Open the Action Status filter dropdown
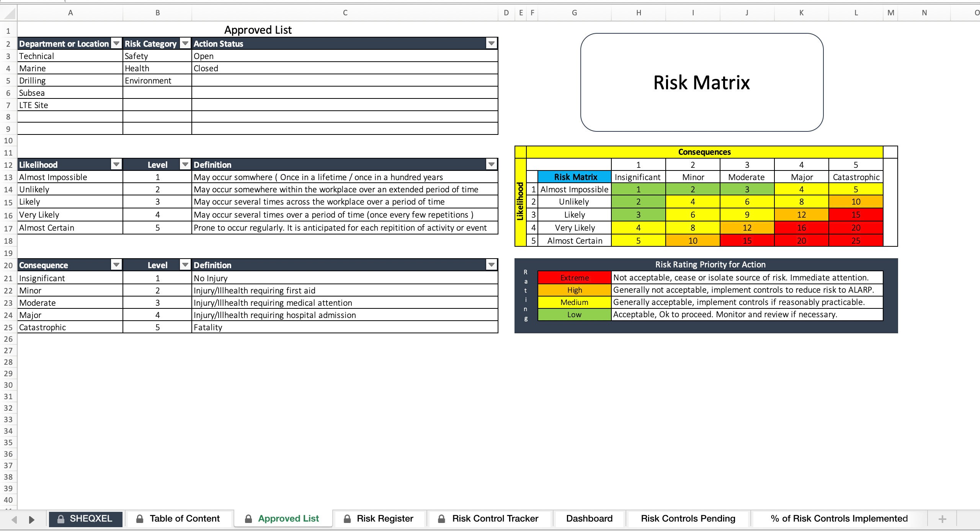This screenshot has width=980, height=531. tap(491, 43)
